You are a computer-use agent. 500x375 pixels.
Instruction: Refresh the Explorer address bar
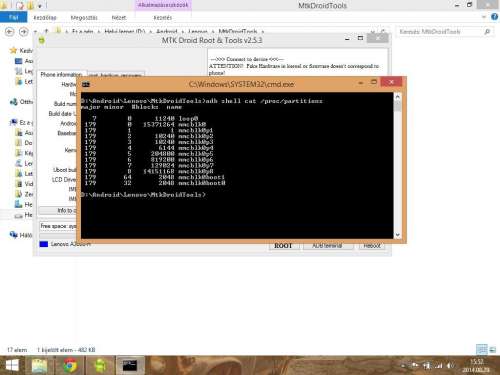coord(383,32)
